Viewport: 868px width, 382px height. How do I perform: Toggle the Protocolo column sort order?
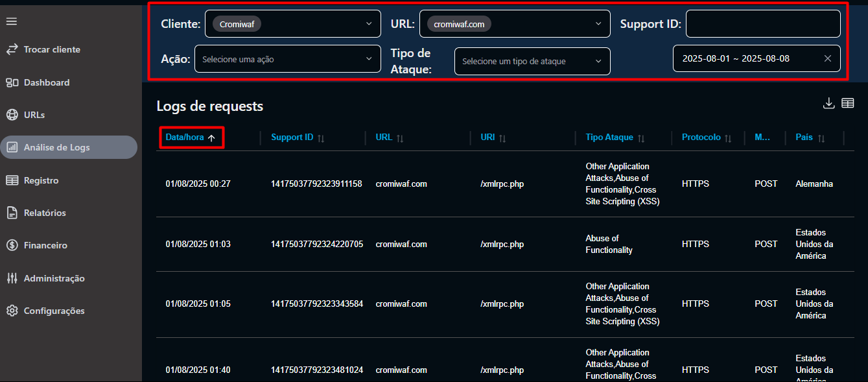[728, 138]
